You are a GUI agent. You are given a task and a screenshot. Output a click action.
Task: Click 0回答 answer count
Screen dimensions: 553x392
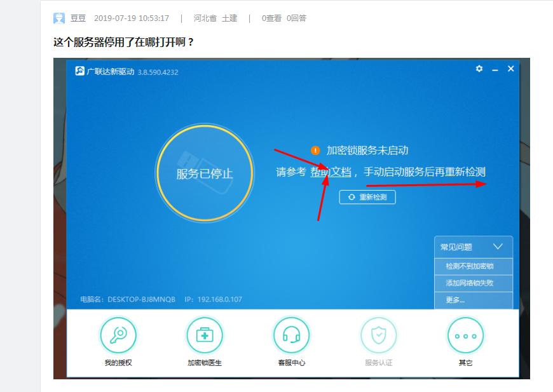point(296,18)
